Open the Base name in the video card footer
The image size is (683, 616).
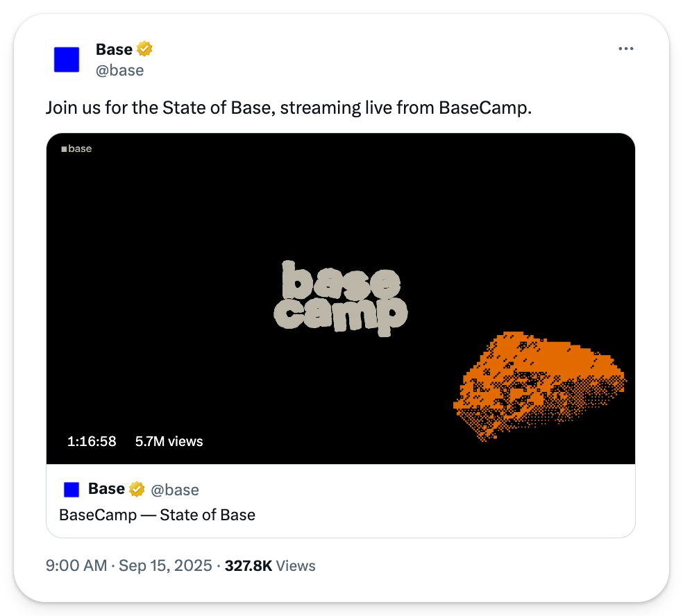[x=106, y=489]
